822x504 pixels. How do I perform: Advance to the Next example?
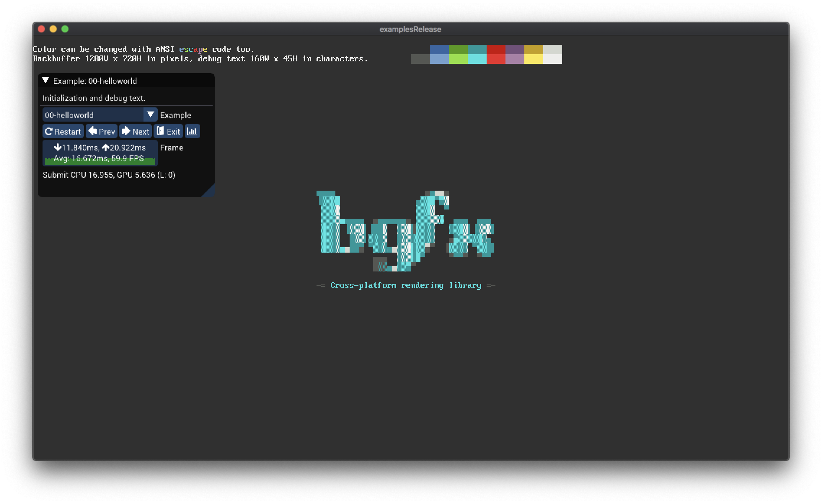(136, 131)
